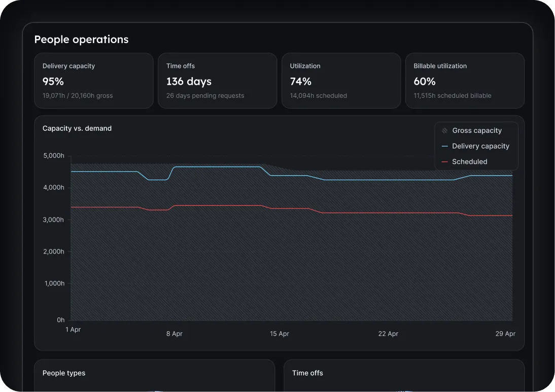Screen dimensions: 555x392
Task: Click the 22 Apr x-axis label
Action: [x=388, y=334]
